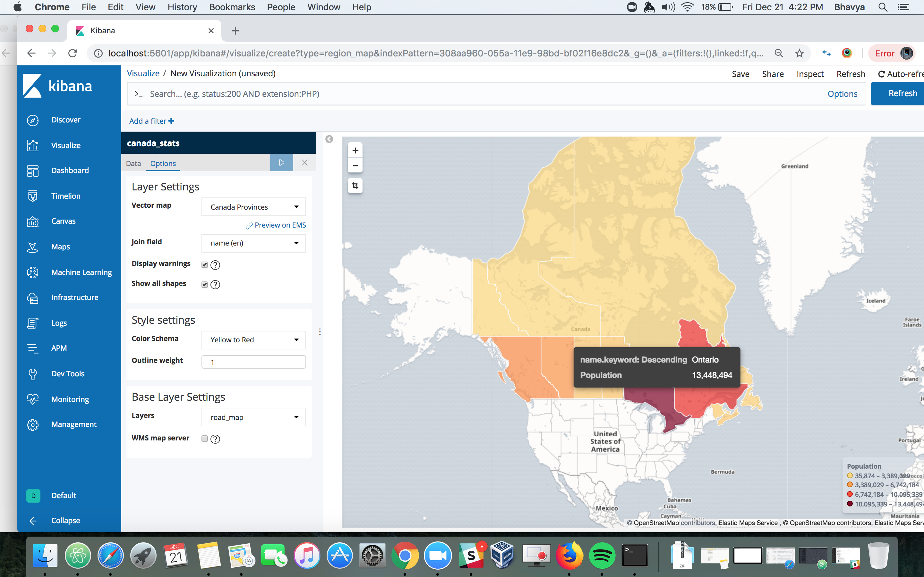This screenshot has width=924, height=577.
Task: Collapse the editor panel arrow
Action: (329, 139)
